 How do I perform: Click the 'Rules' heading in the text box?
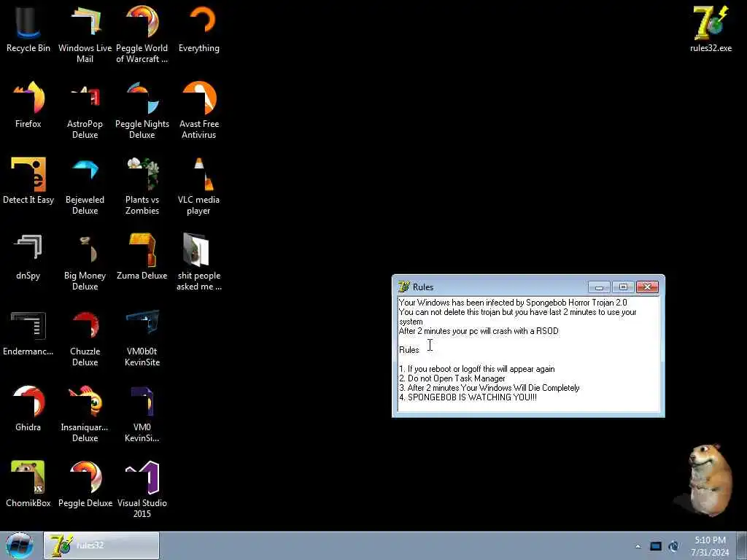[409, 349]
